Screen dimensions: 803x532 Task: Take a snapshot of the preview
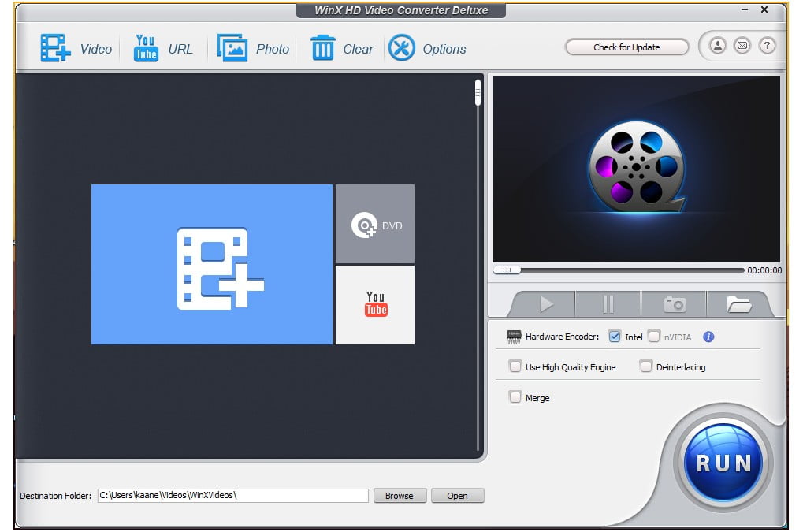pos(674,303)
